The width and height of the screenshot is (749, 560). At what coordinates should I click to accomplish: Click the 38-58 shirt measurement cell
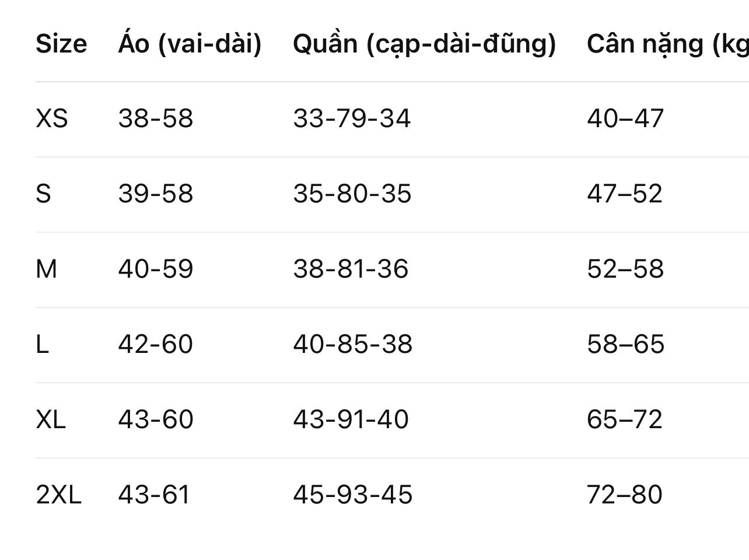[155, 119]
